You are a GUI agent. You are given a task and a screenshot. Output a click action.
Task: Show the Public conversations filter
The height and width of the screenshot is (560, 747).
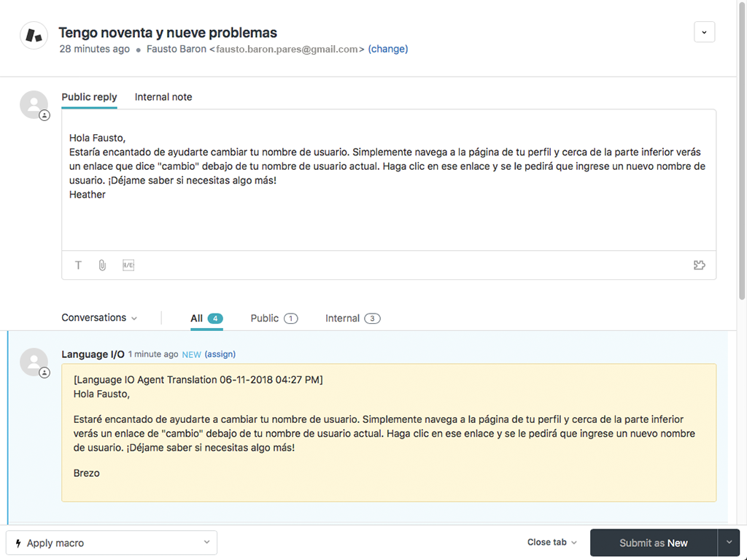pos(274,319)
